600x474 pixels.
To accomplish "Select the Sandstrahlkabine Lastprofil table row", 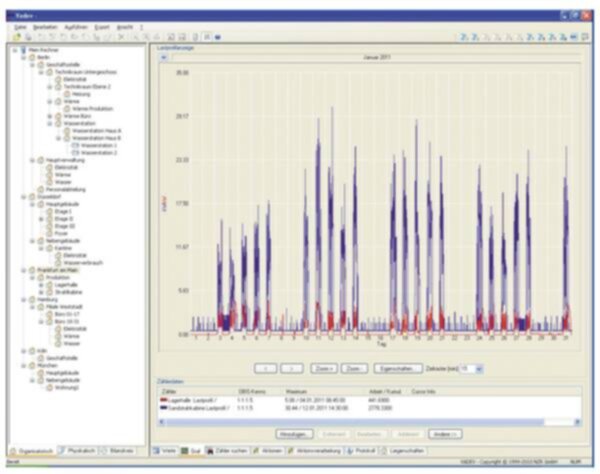I will [370, 408].
